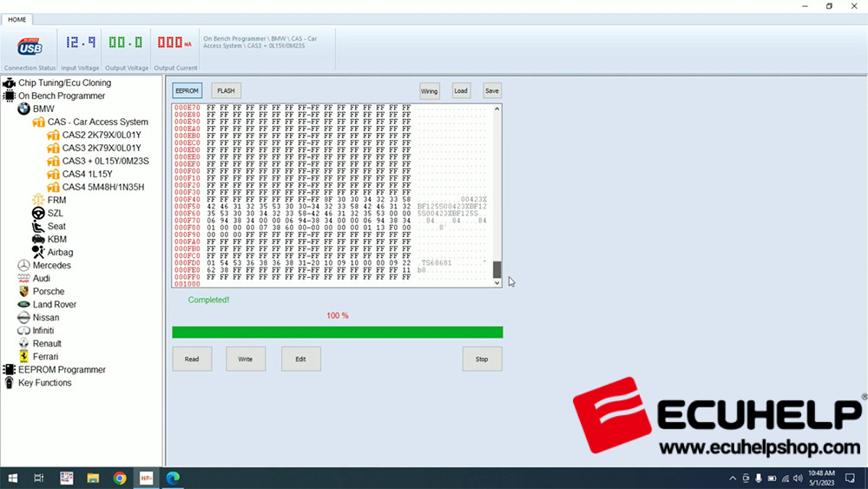
Task: Open the notification center icon
Action: tap(851, 479)
